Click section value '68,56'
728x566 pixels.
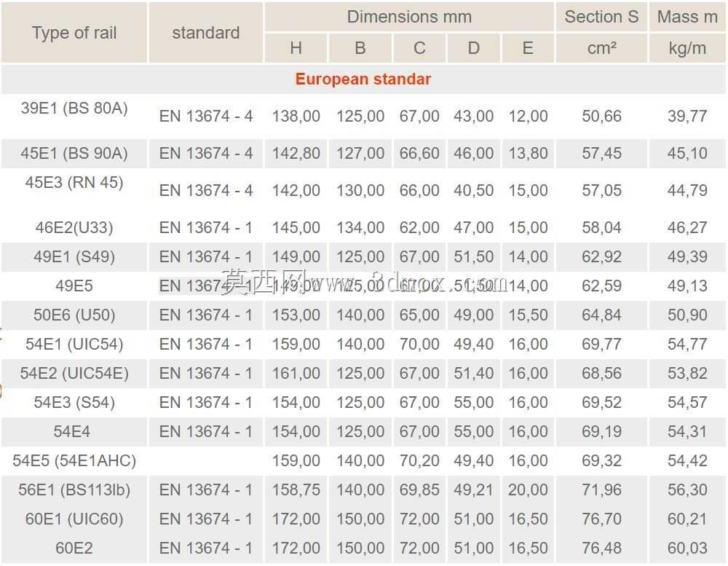tap(602, 373)
